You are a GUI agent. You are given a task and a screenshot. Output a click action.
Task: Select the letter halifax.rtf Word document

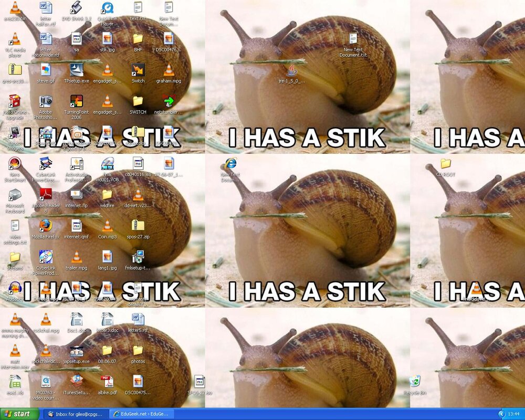click(x=46, y=8)
